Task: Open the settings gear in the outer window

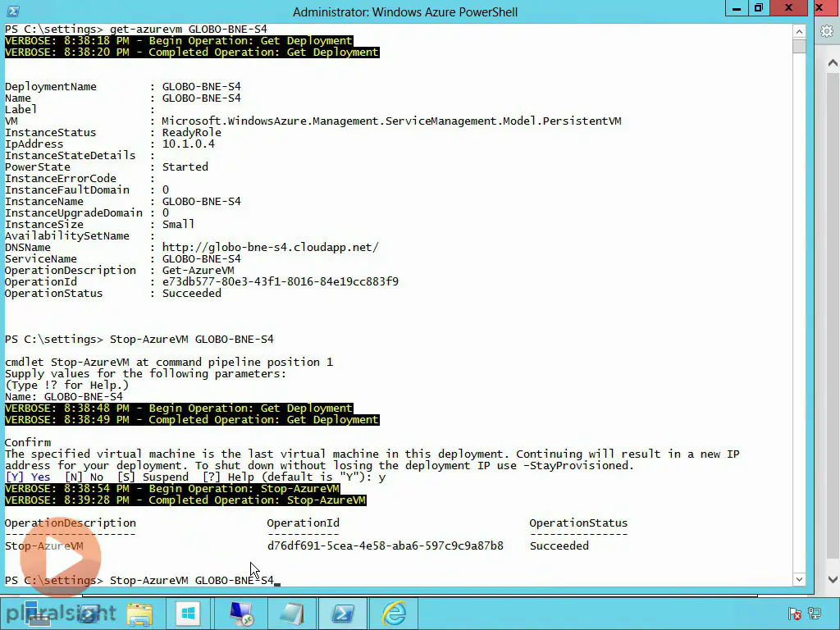Action: click(827, 32)
